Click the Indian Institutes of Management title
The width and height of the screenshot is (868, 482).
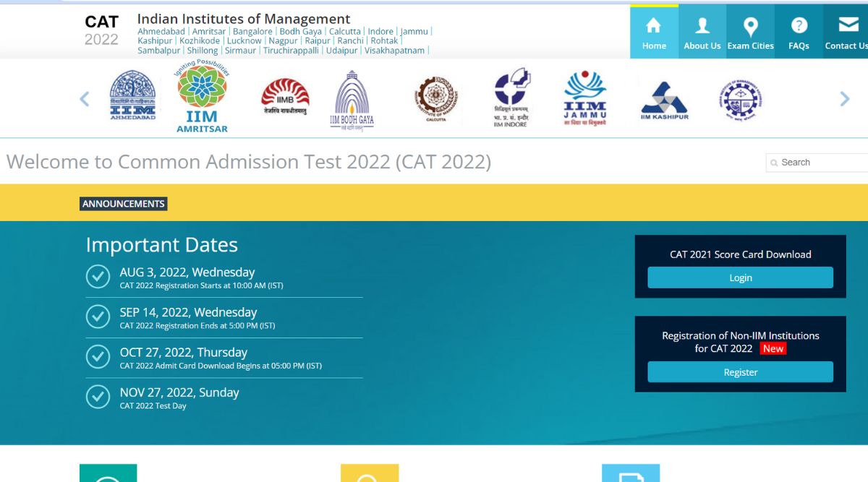click(244, 19)
